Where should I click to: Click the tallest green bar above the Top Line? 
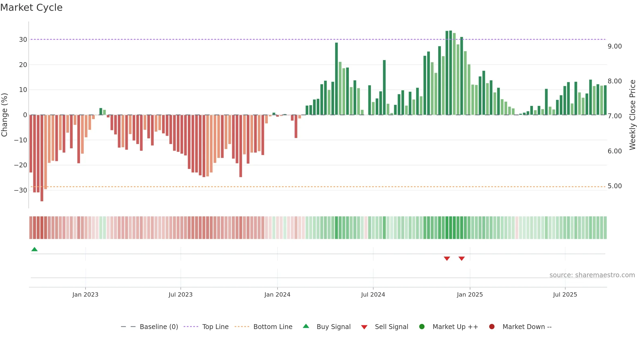click(x=451, y=73)
